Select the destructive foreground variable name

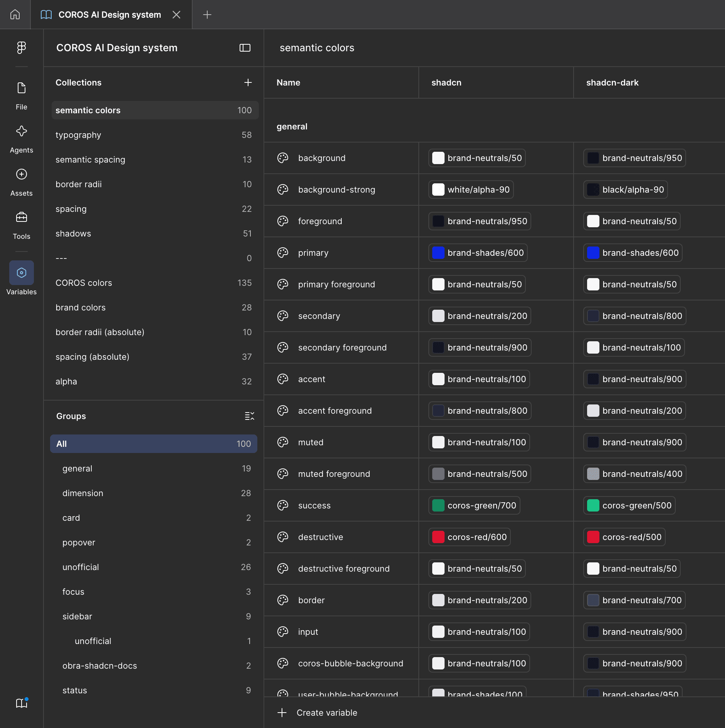[344, 569]
